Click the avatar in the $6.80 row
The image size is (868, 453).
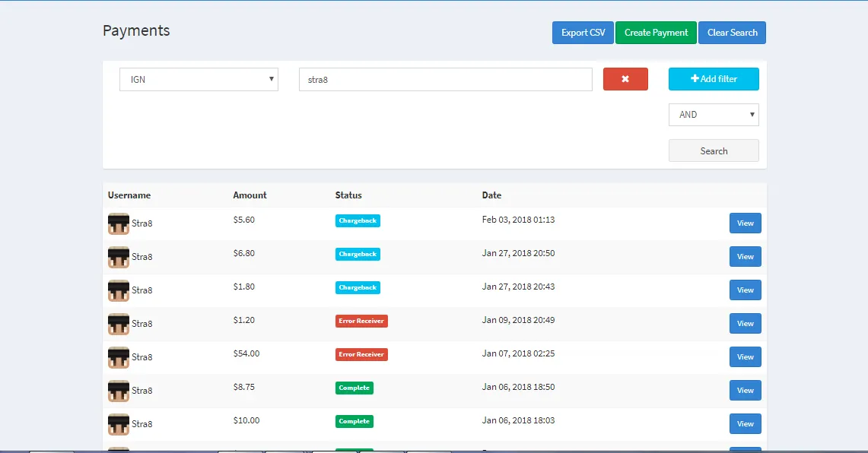119,257
